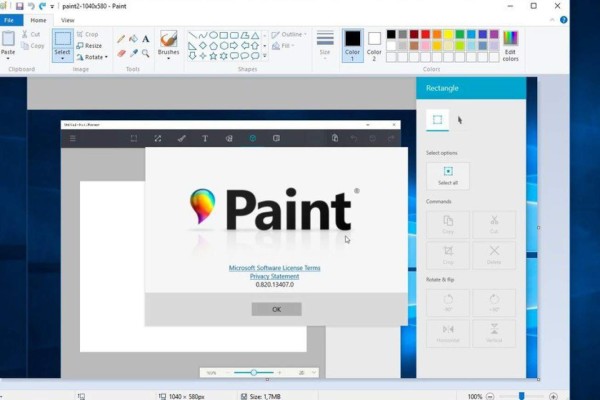Choose the Oval shape
The height and width of the screenshot is (400, 600).
[x=213, y=36]
